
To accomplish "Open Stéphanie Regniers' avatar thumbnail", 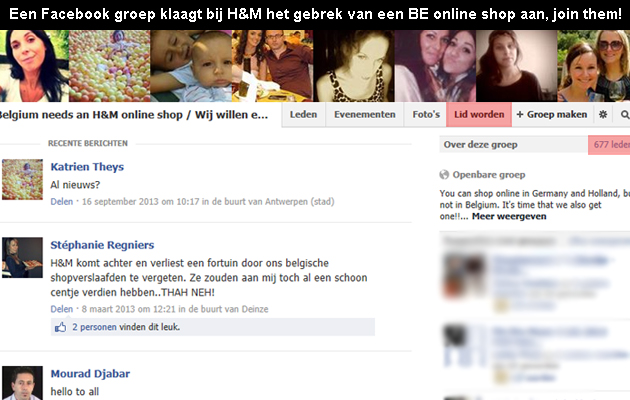I will click(x=22, y=257).
